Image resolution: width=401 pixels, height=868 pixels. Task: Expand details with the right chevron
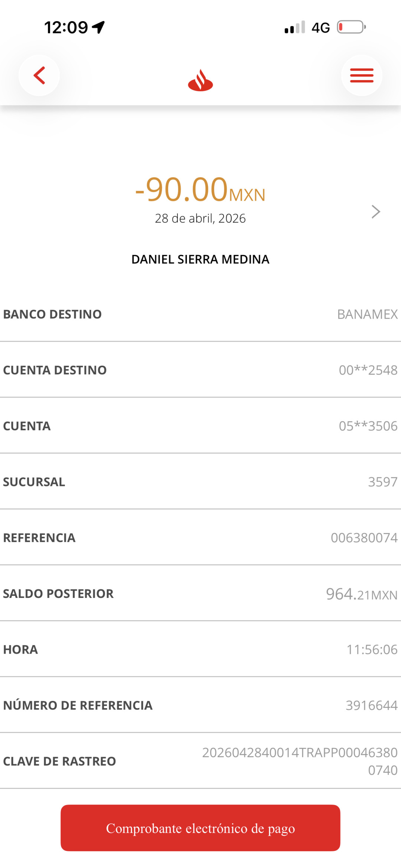point(376,211)
